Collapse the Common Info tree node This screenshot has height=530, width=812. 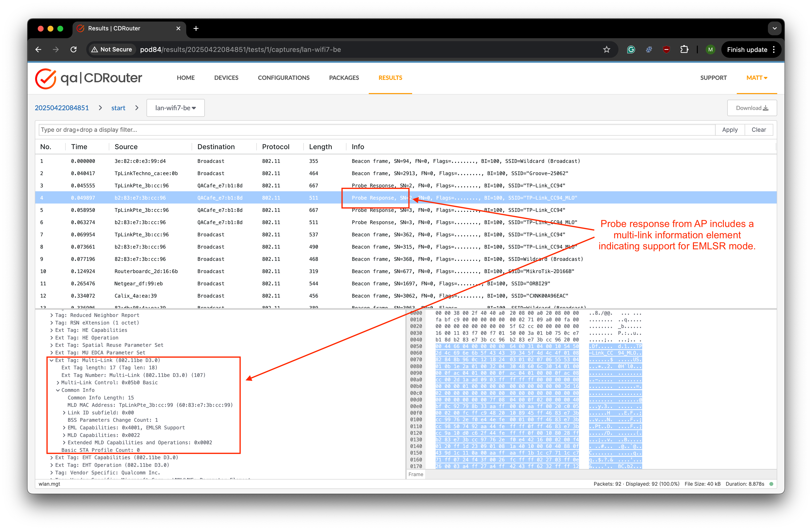click(58, 390)
